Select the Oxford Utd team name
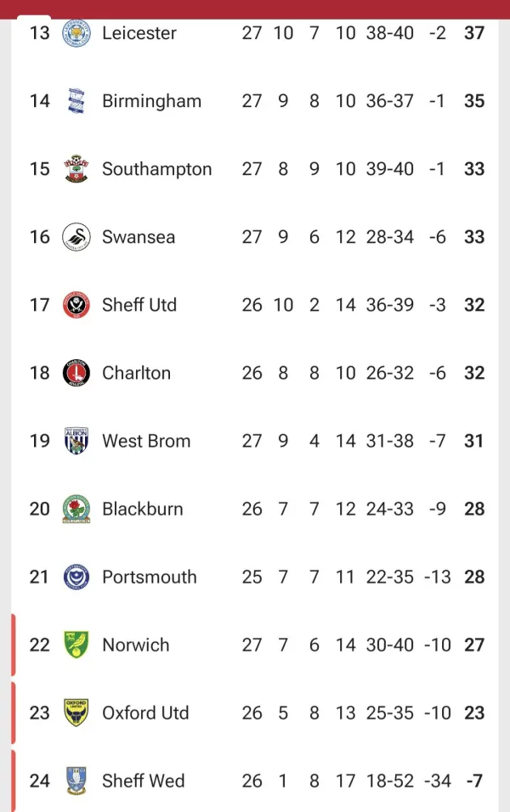 tap(145, 713)
